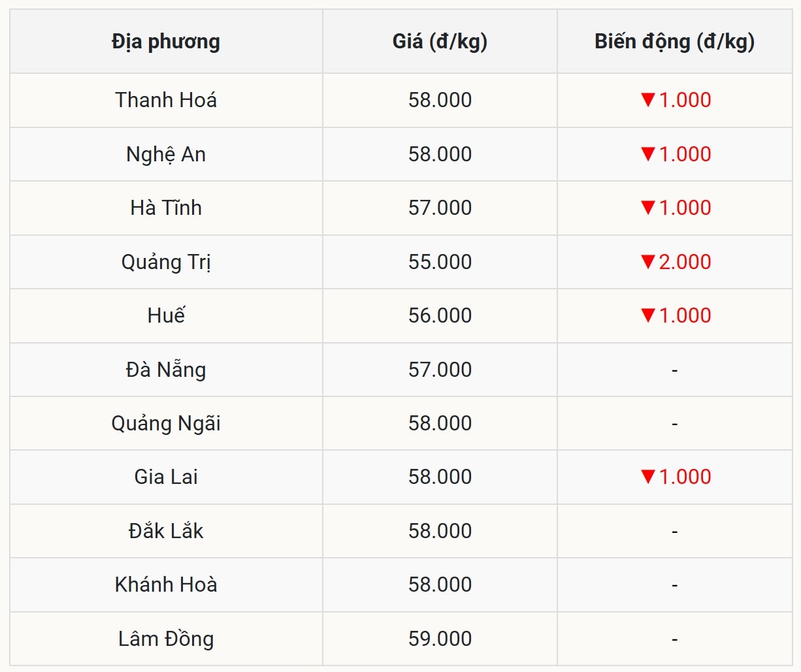Click the red down triangle beside Quảng Trị's 2.000
801x672 pixels.
(647, 262)
